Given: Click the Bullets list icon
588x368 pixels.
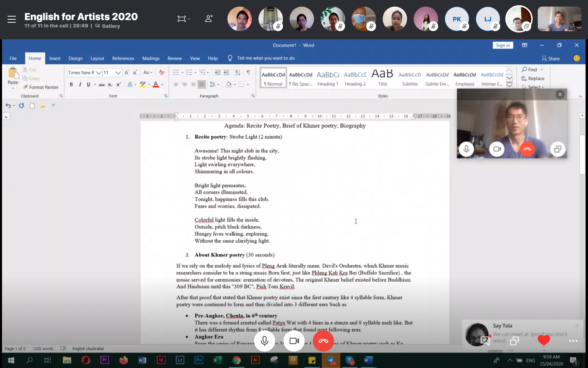Looking at the screenshot, I should (x=176, y=72).
